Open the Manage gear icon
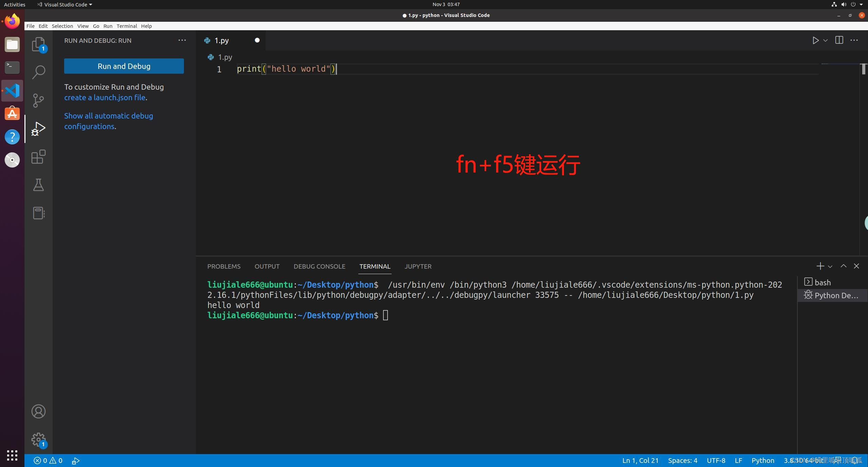 [38, 439]
